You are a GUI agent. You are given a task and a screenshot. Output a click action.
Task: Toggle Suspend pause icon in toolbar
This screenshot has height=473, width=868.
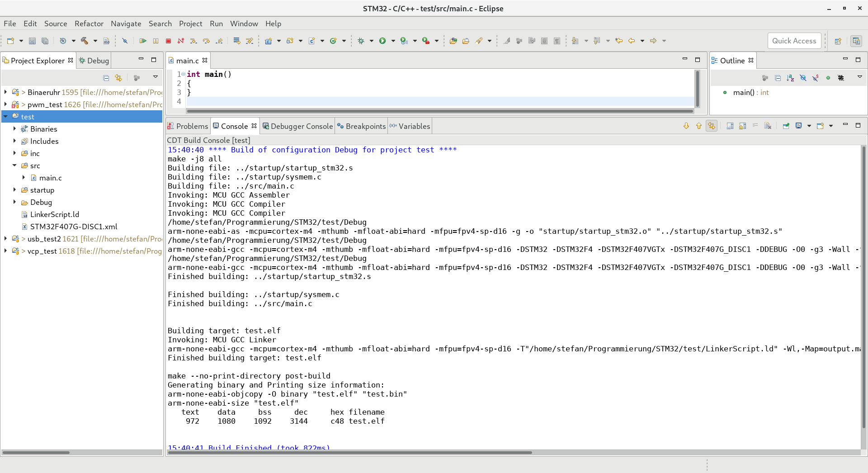click(156, 41)
